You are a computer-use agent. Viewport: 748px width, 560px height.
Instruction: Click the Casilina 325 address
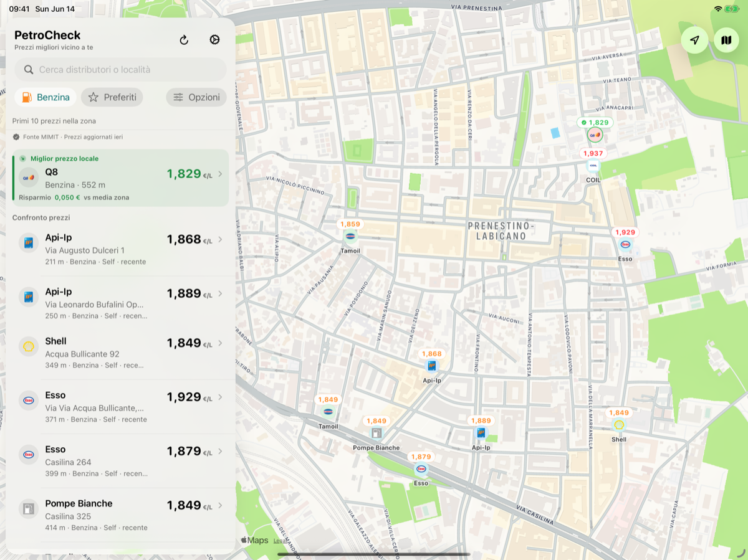(68, 516)
